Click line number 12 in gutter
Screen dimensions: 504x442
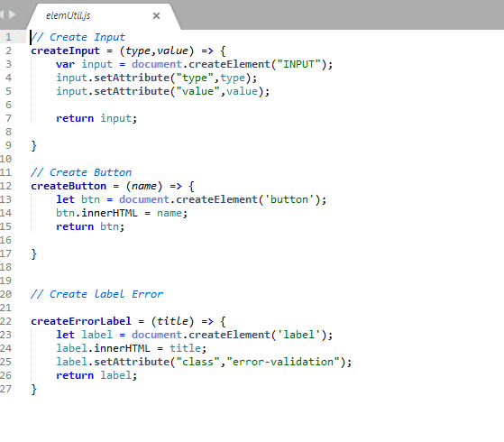tap(5, 186)
